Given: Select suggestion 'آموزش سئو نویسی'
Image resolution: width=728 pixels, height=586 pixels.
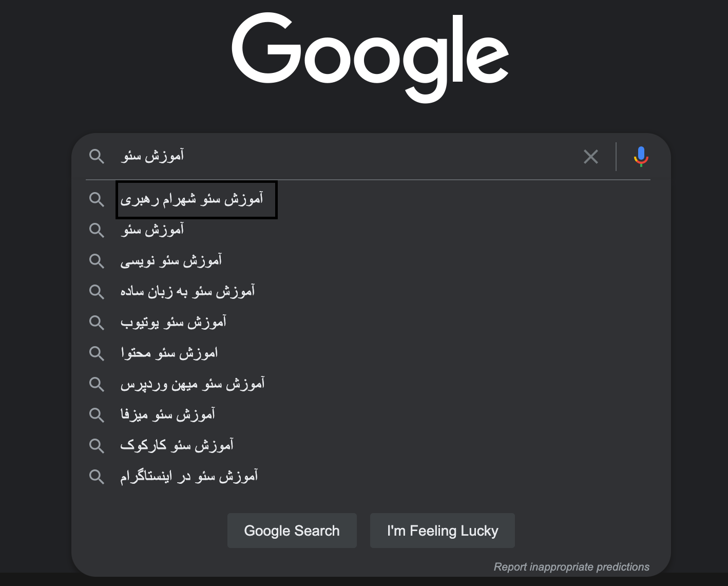Looking at the screenshot, I should [x=171, y=261].
